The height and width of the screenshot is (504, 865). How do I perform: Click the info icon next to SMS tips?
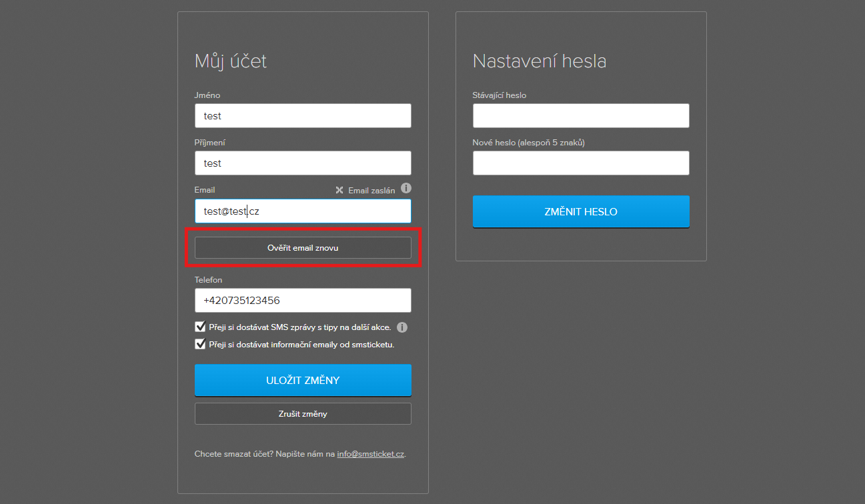click(x=402, y=327)
